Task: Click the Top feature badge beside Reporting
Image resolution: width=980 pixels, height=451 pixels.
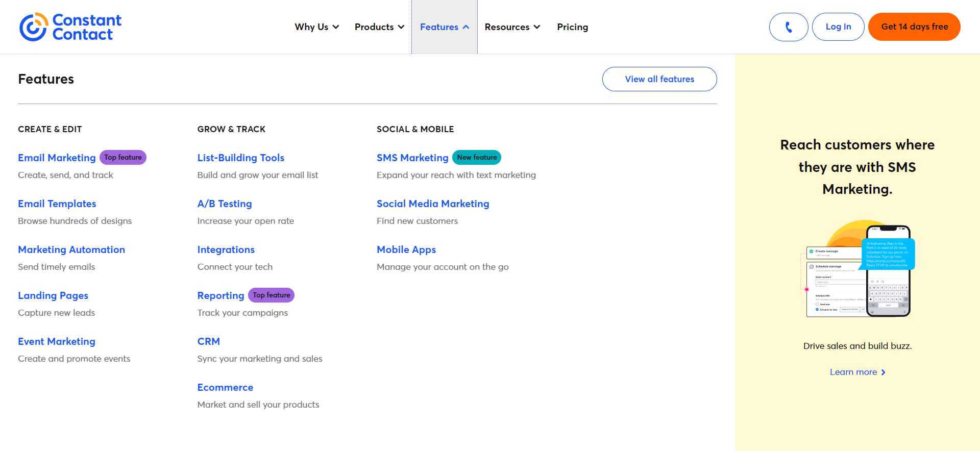Action: click(271, 295)
